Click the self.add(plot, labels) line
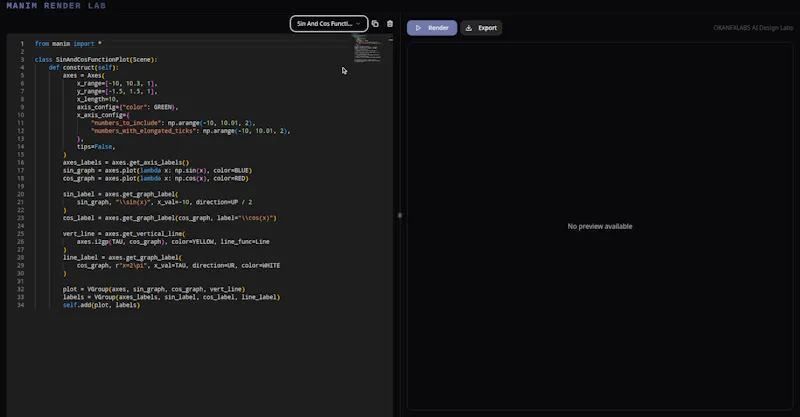Screen dimensions: 800x417 pos(101,305)
